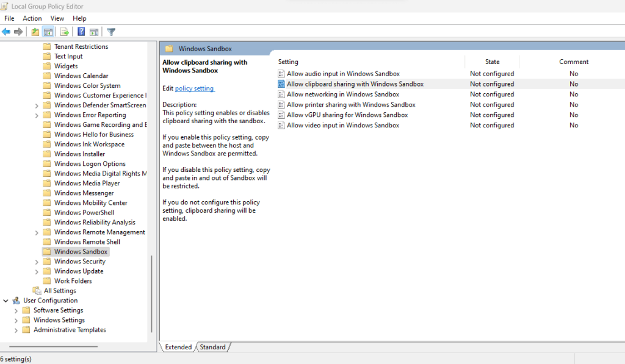
Task: Expand the Windows Security node
Action: point(37,262)
